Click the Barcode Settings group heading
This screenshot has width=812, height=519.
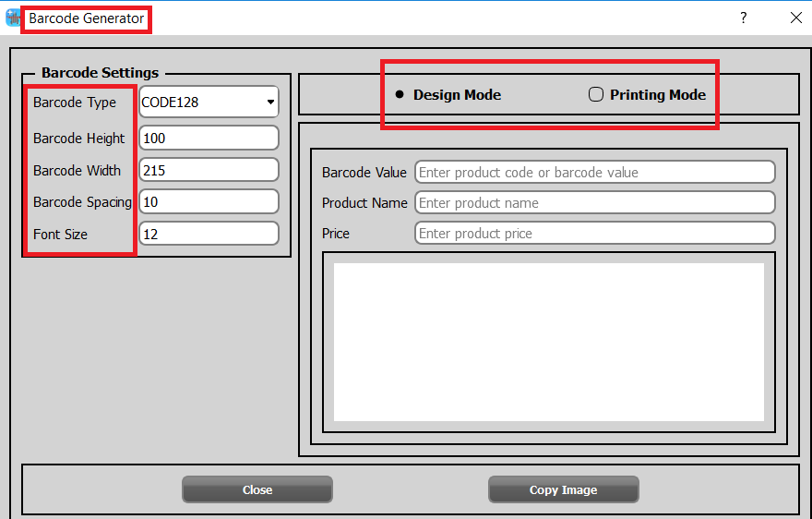click(x=100, y=73)
